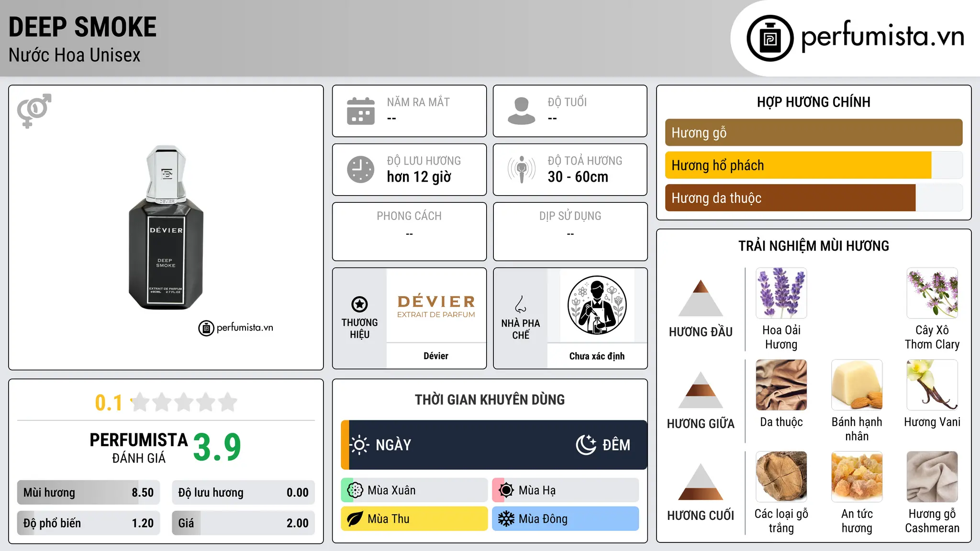Viewport: 980px width, 551px height.
Task: Open the Deep Smoke bottle product image
Action: pos(166,228)
